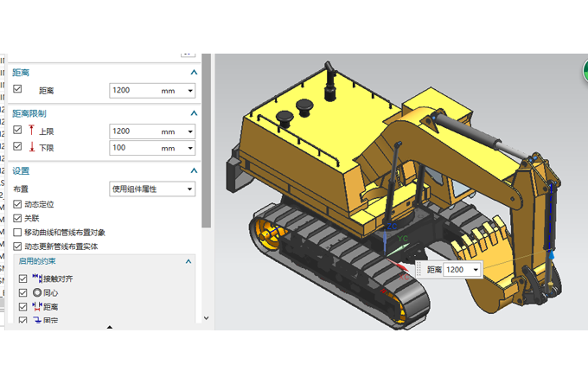Click the touch align constraint icon

pos(36,278)
